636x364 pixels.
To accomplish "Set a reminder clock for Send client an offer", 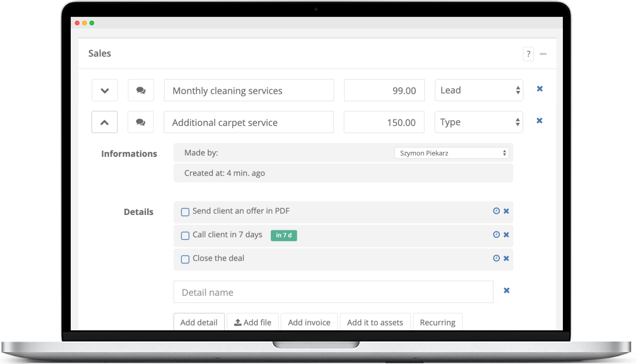I will pos(496,211).
